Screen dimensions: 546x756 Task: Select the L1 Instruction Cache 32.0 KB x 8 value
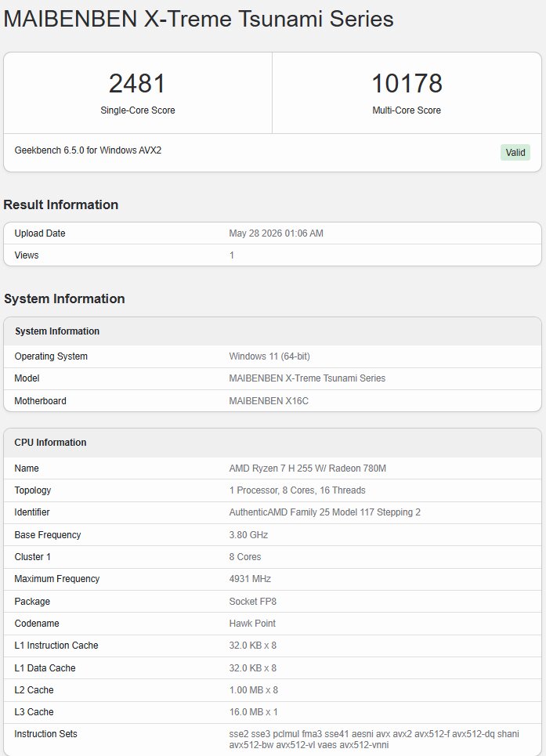point(252,645)
